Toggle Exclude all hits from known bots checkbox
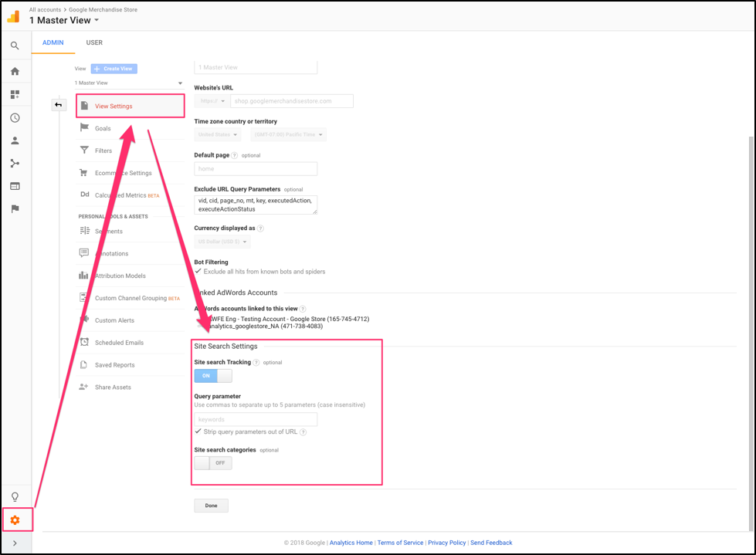 tap(198, 271)
